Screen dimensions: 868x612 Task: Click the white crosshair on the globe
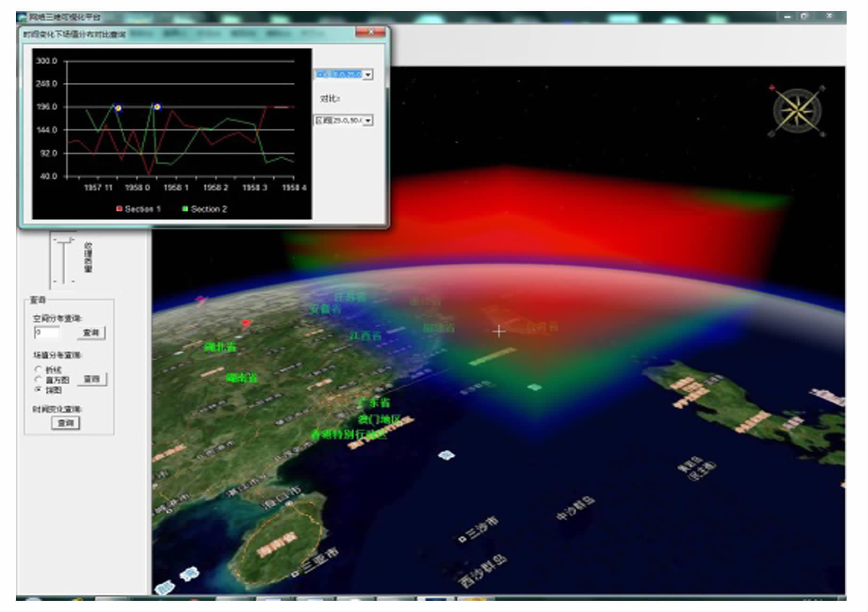tap(499, 332)
